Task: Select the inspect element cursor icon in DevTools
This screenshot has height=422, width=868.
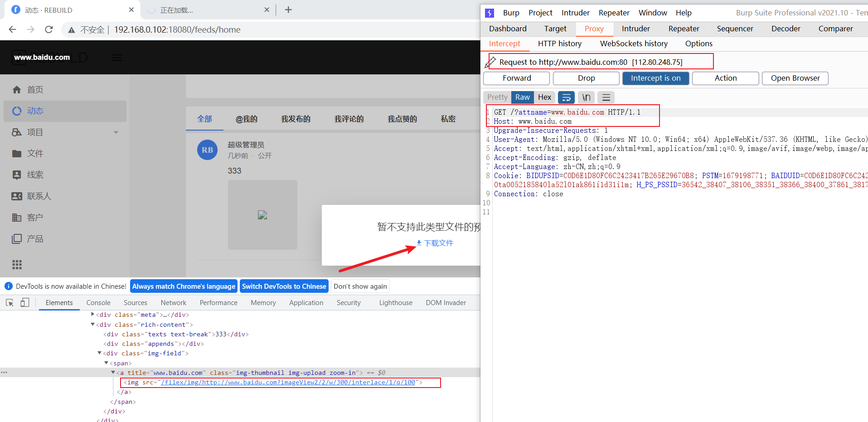Action: [9, 302]
